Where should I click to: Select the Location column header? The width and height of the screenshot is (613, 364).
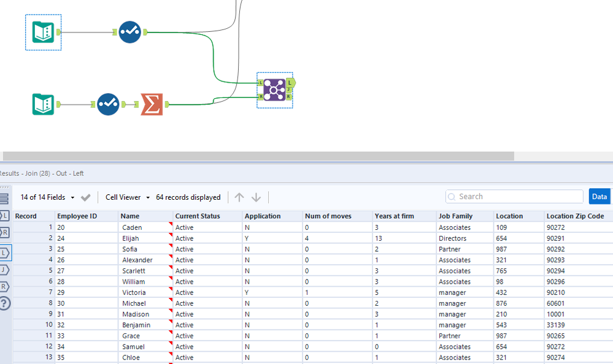pos(519,216)
